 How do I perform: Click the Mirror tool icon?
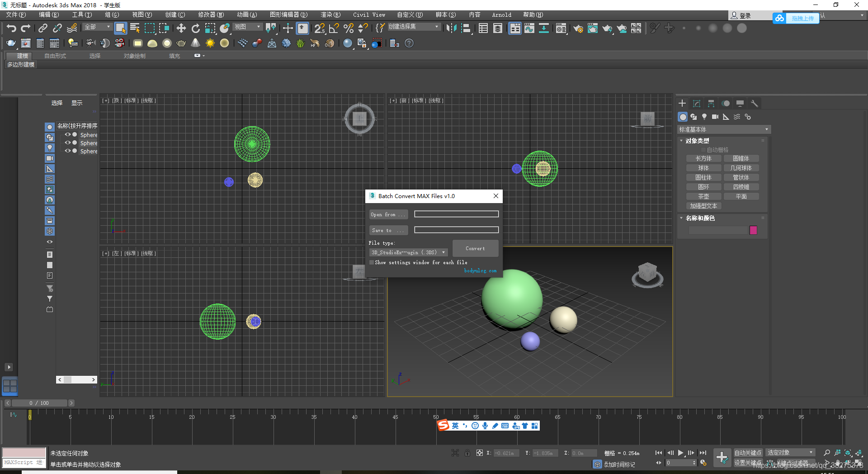451,28
